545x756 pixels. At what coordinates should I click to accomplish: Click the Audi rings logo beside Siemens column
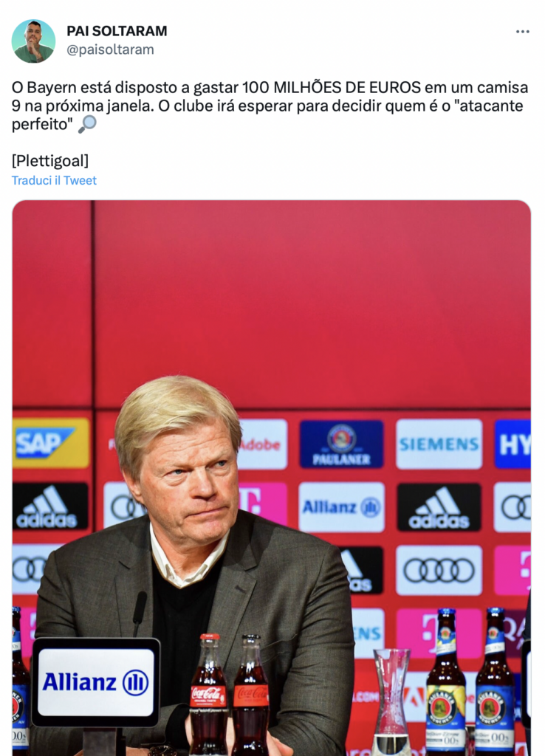click(x=439, y=571)
